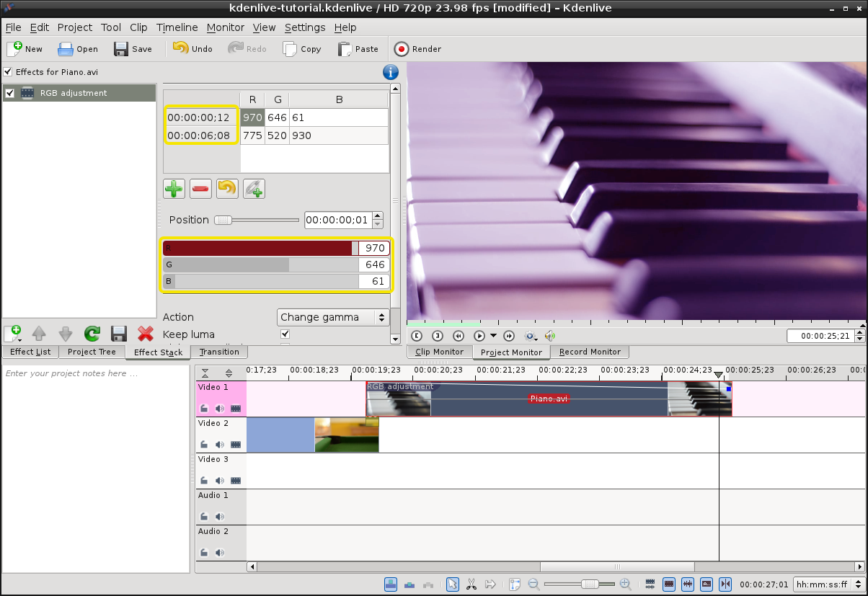Screen dimensions: 868x596
Task: Click the red R value slider bar
Action: click(260, 248)
